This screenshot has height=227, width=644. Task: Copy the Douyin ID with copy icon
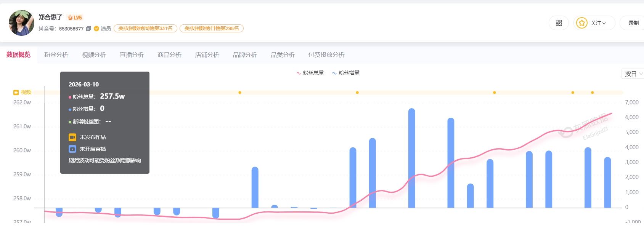[88, 29]
